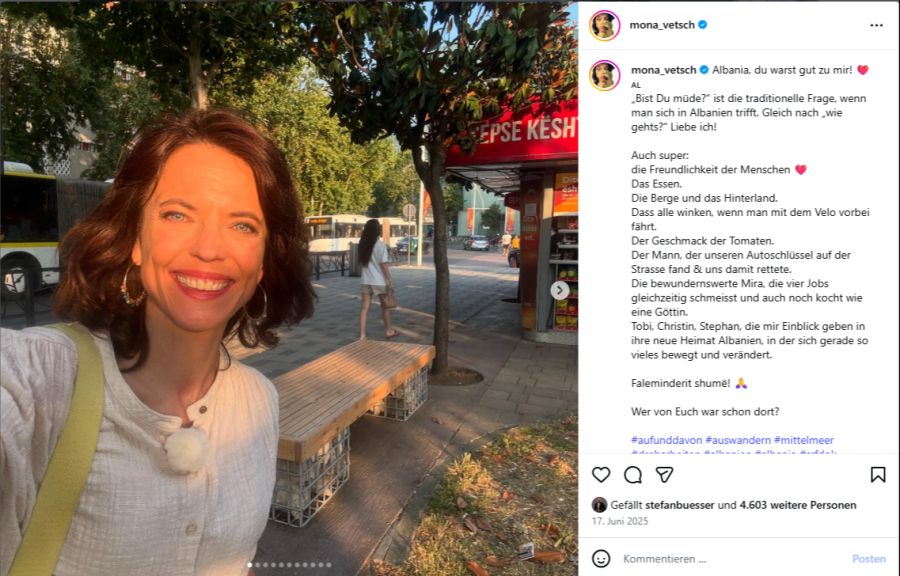Click the 17. Juni 2025 date link

[620, 521]
